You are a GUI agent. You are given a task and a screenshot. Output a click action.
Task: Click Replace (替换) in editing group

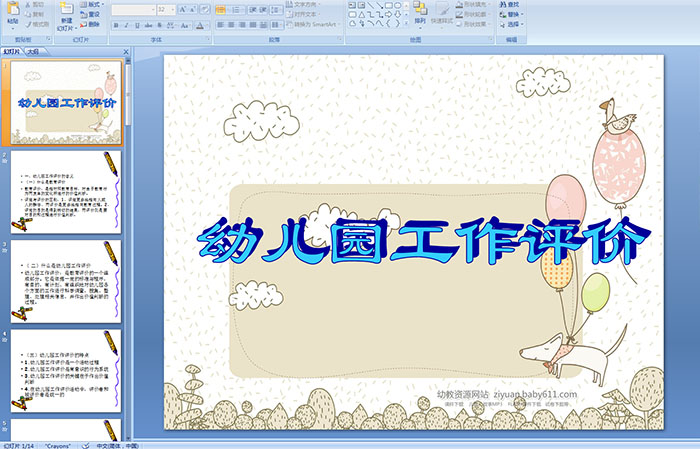tap(512, 14)
